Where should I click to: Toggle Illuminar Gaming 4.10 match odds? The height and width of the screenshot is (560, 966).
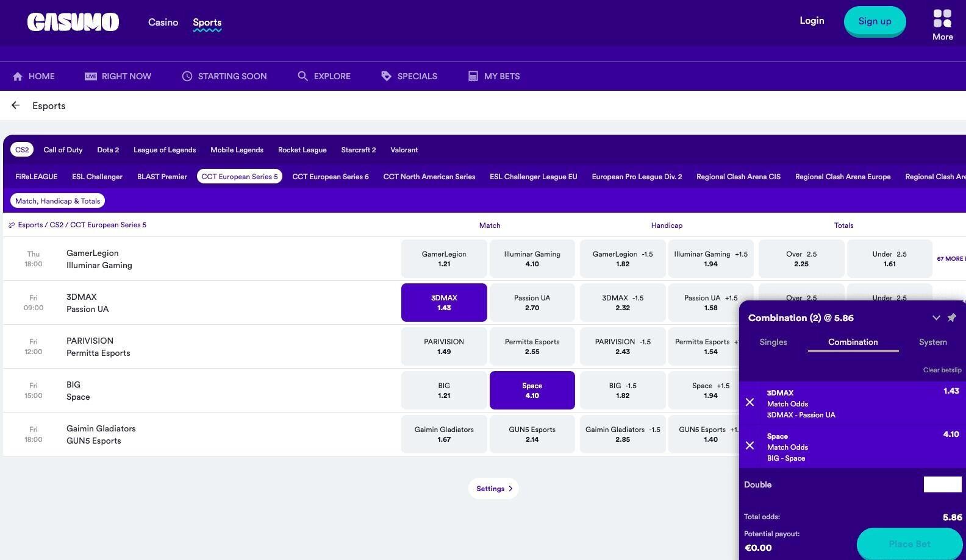tap(532, 258)
